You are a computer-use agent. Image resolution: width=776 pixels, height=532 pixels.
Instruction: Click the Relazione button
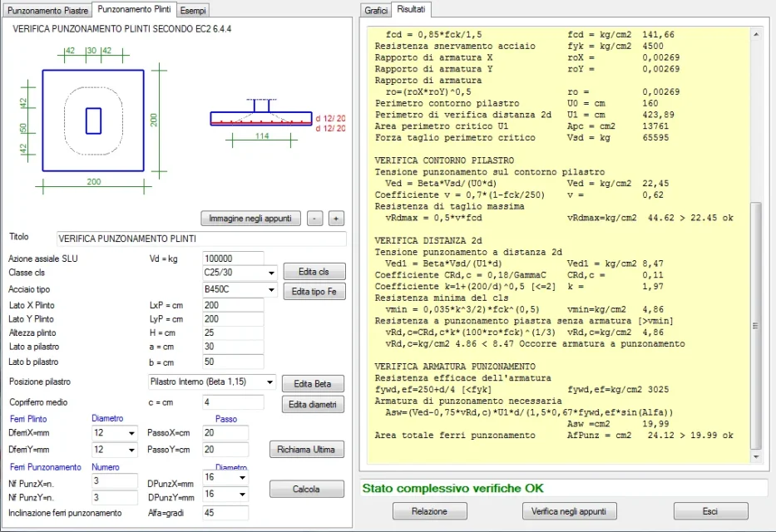click(x=429, y=511)
